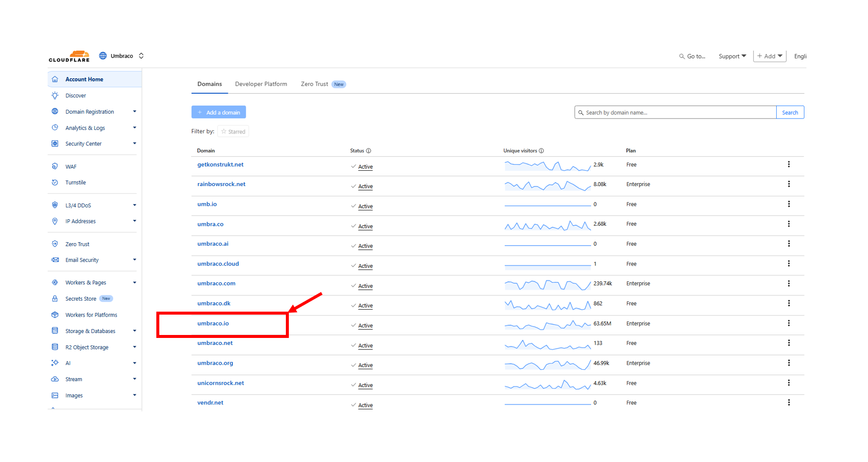Click the Cloudflare logo
This screenshot has width=868, height=462.
pyautogui.click(x=69, y=56)
